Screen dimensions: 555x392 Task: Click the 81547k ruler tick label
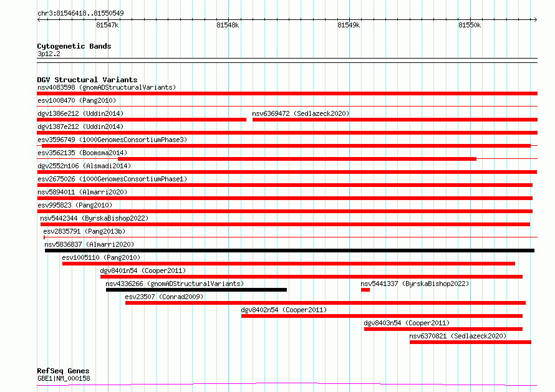[107, 25]
